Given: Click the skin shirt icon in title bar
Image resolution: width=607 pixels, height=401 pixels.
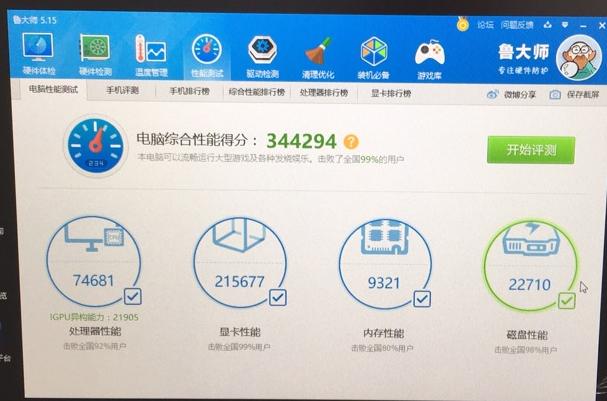Looking at the screenshot, I should (547, 25).
